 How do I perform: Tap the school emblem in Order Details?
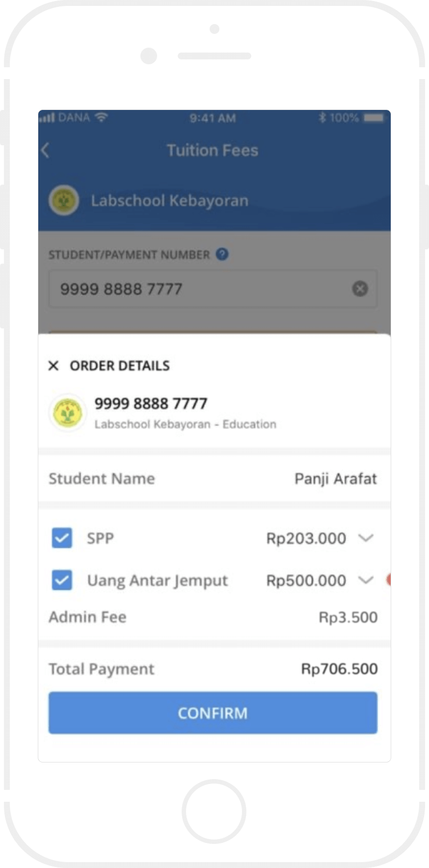coord(68,413)
